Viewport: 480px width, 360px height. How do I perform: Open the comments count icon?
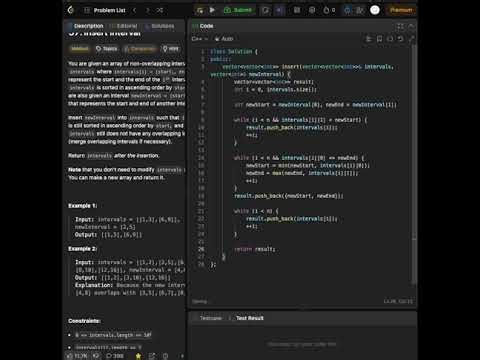coord(115,356)
